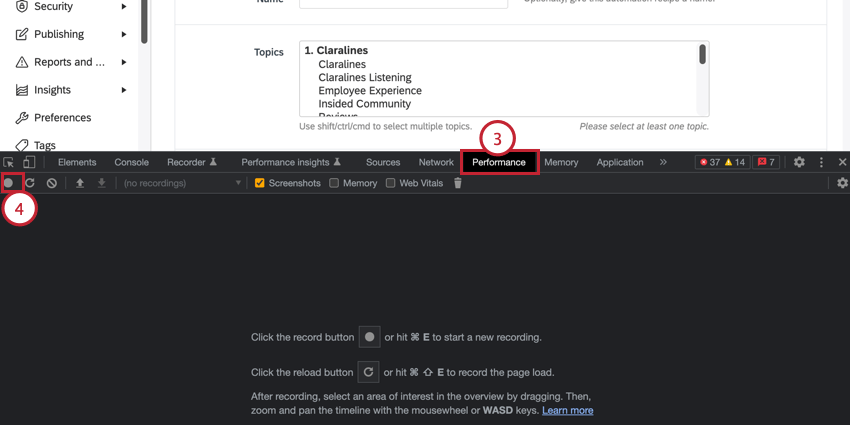Select the Insided Community topic

pyautogui.click(x=364, y=104)
